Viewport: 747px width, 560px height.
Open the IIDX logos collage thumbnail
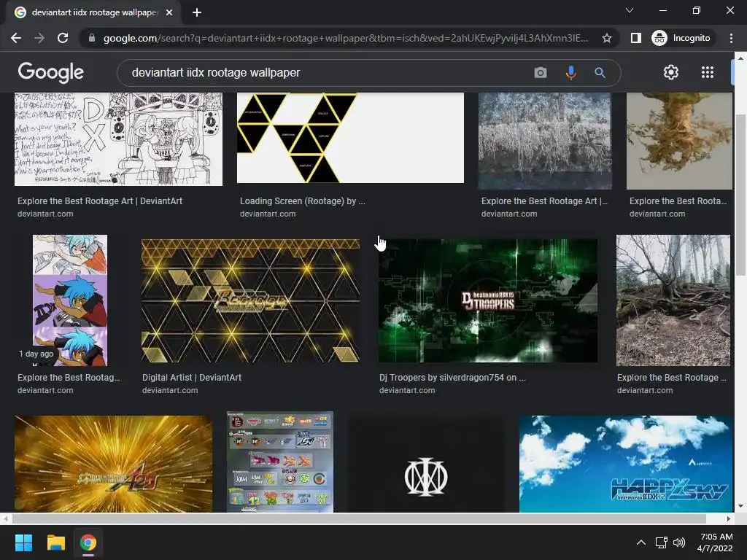pos(280,462)
